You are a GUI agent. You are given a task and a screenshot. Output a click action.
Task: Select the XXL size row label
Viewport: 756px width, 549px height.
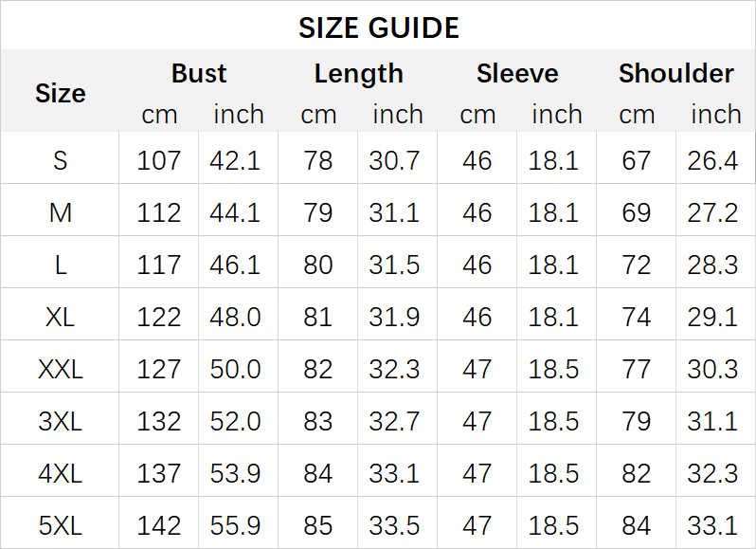point(60,369)
